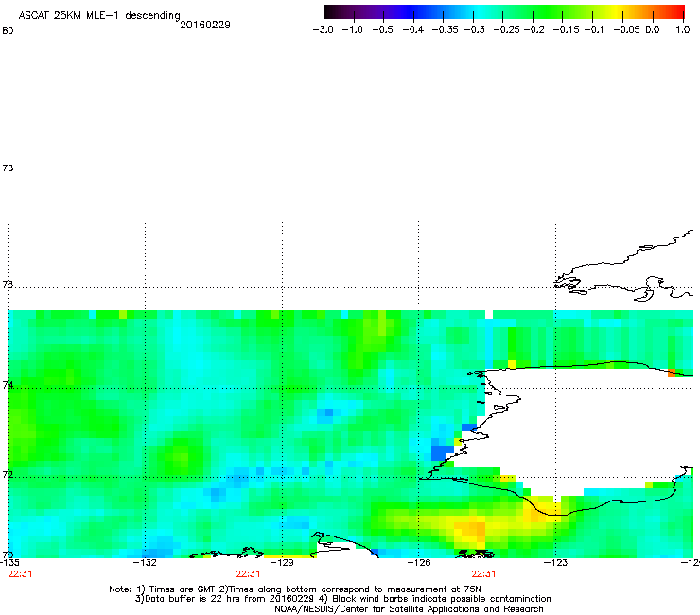Select the yellow section of the color bar
This screenshot has height=615, width=700.
(619, 12)
